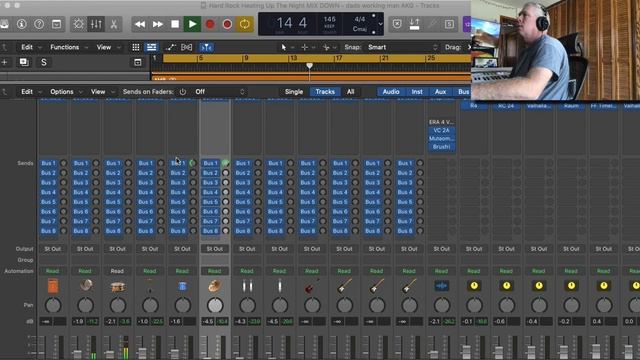Screen dimensions: 640x360
Task: Open Smart Controls dial icon
Action: pos(78,24)
